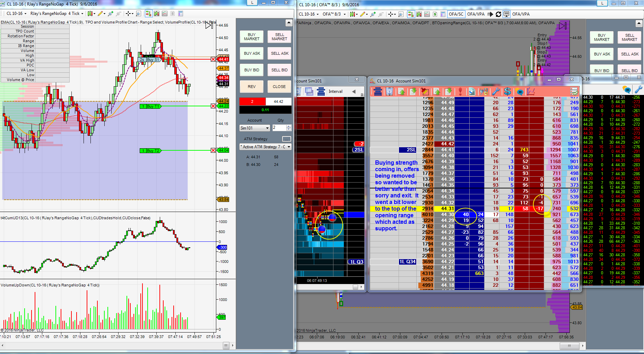
Task: Zoom in on left RangeNoGap chart
Action: tap(111, 14)
